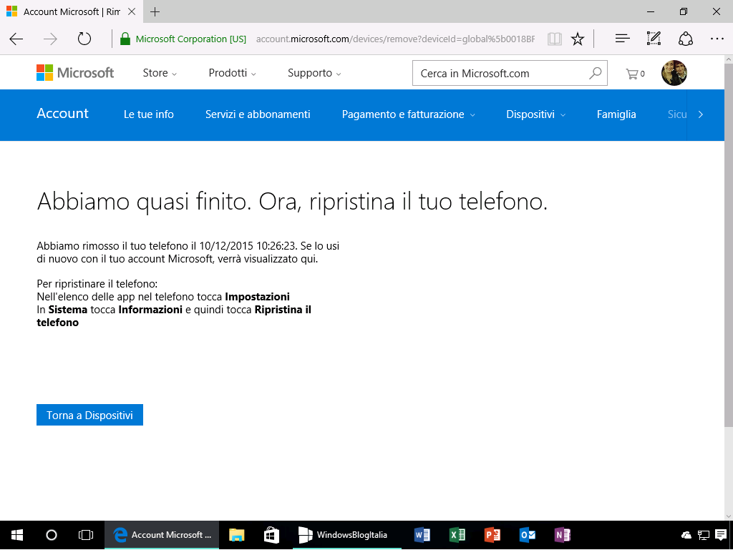Open reading view book icon

pos(555,39)
